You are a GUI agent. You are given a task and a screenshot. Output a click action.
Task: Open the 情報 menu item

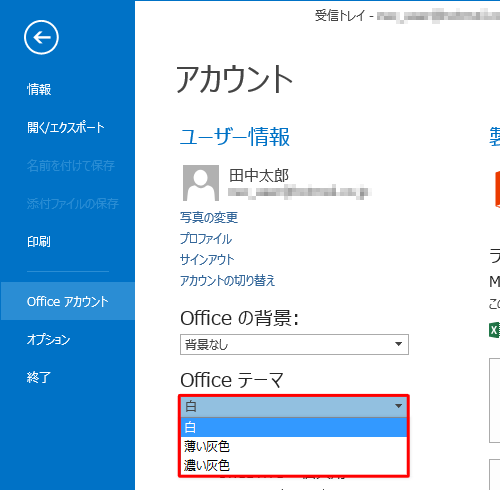point(39,89)
